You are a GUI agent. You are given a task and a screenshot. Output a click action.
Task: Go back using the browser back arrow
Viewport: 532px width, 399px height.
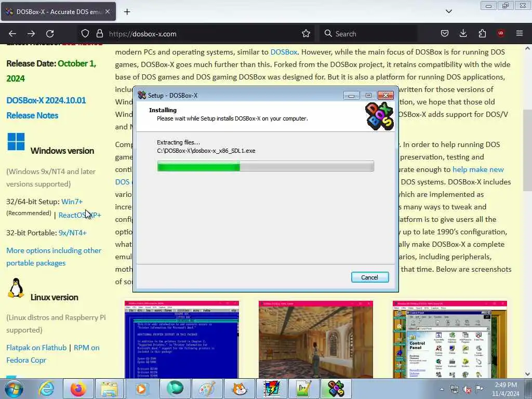[12, 34]
